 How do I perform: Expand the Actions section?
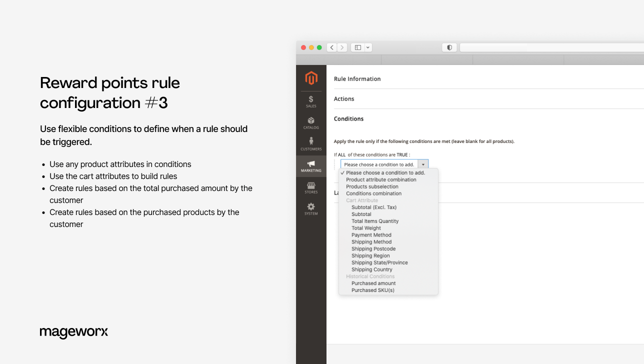[x=344, y=98]
